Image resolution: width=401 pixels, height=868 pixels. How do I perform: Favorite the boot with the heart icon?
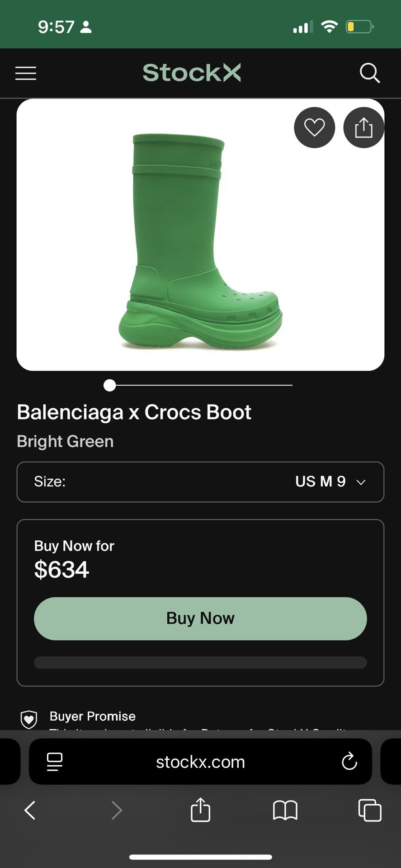(314, 127)
